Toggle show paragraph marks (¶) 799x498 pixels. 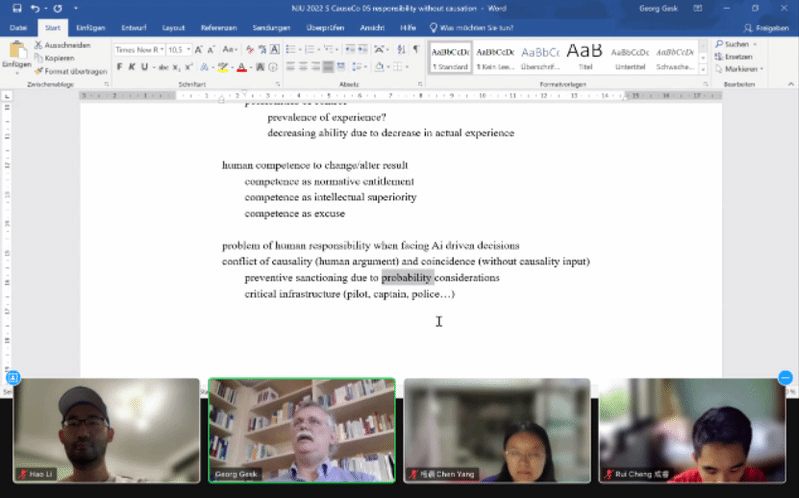pyautogui.click(x=416, y=49)
